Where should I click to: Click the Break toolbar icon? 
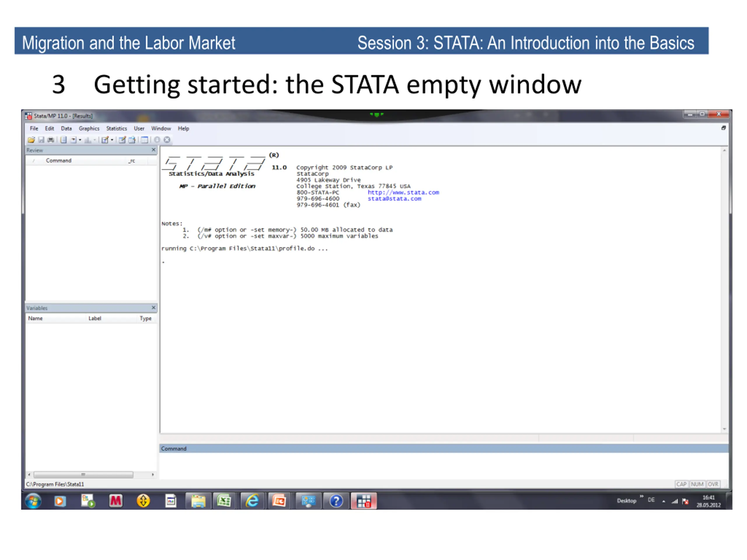[x=167, y=140]
